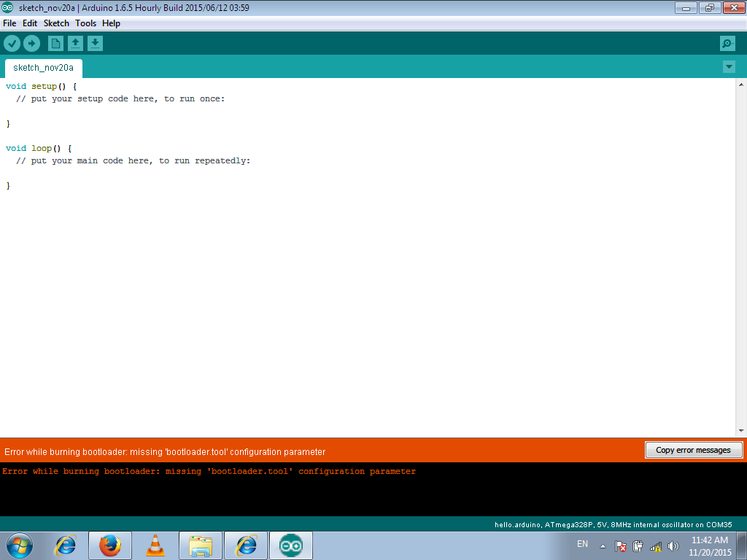Image resolution: width=747 pixels, height=560 pixels.
Task: Open the File menu
Action: (x=9, y=23)
